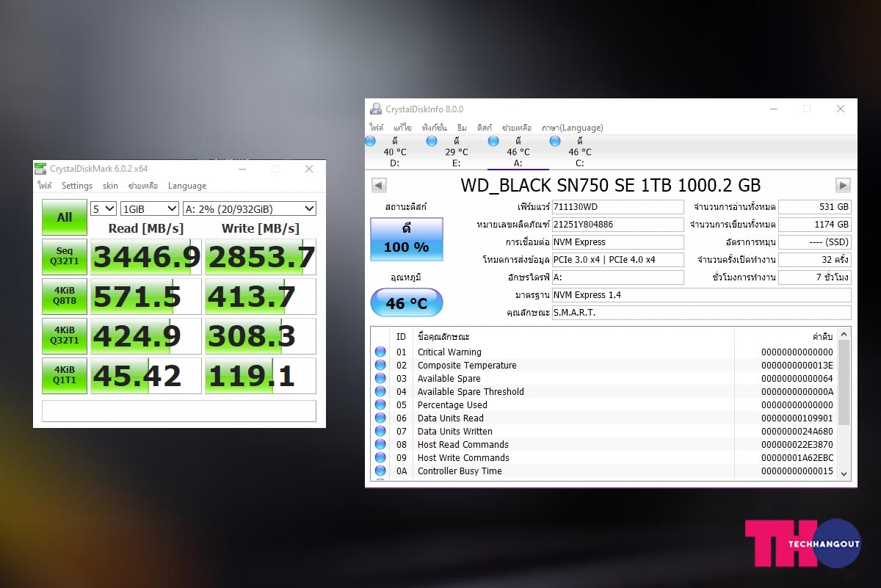Click the standard field NVM Express 1.4
This screenshot has height=588, width=881.
[x=702, y=295]
